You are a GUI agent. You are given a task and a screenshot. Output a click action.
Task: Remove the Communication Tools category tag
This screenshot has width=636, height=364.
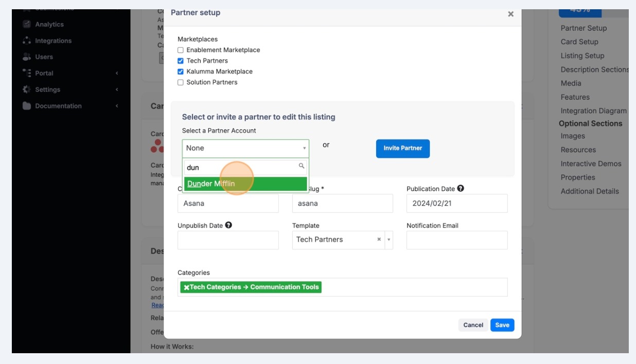[x=186, y=287]
